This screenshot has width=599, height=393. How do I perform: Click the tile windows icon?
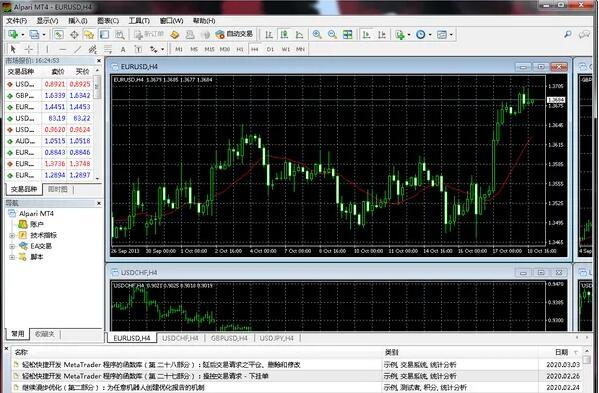coord(348,35)
